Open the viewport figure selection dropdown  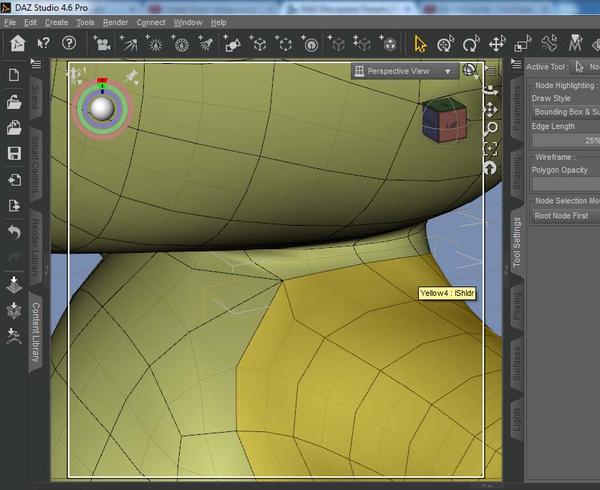coord(77,75)
